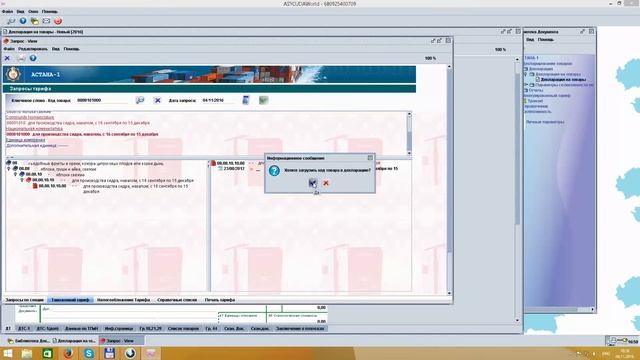Open Skype from taskbar
Viewport: 640px width, 360px height.
point(89,353)
